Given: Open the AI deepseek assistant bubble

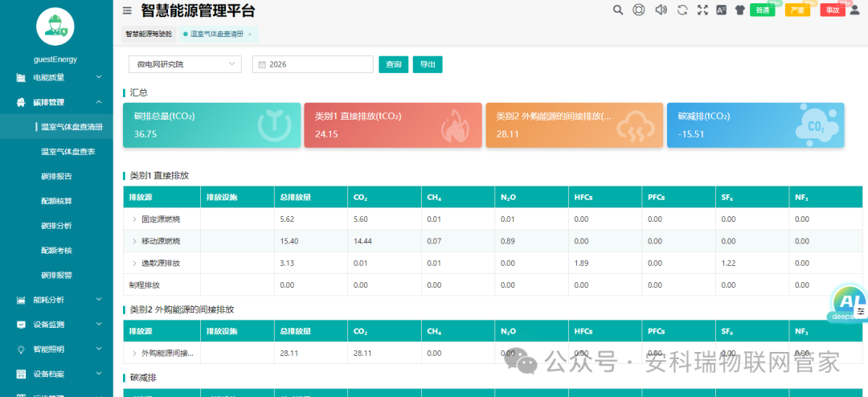Looking at the screenshot, I should point(848,301).
